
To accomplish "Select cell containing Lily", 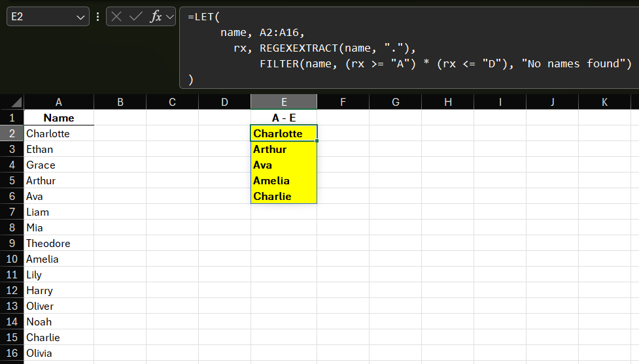I will tap(59, 274).
